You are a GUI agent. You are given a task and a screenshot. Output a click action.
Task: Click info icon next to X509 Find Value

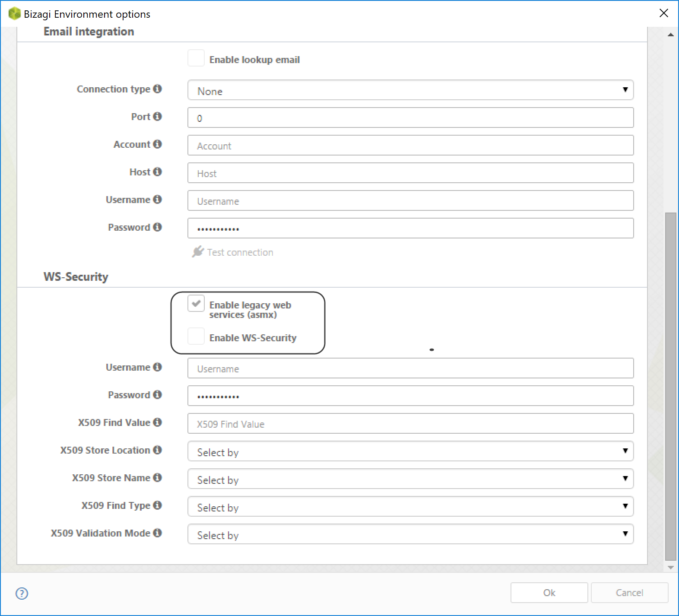157,422
